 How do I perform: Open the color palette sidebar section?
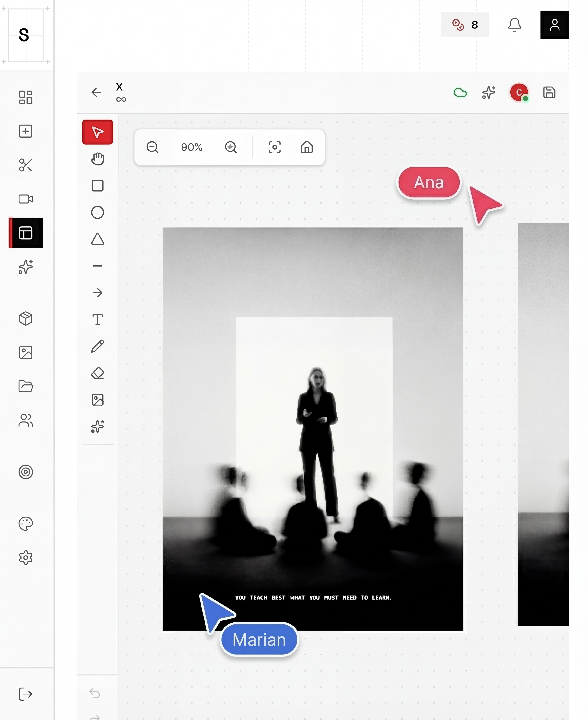[26, 524]
